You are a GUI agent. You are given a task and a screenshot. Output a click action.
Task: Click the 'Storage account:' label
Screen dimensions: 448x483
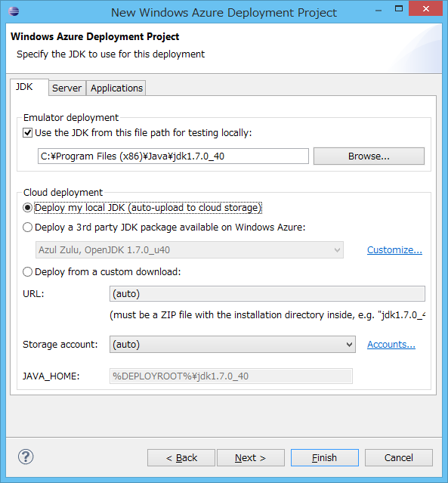60,345
